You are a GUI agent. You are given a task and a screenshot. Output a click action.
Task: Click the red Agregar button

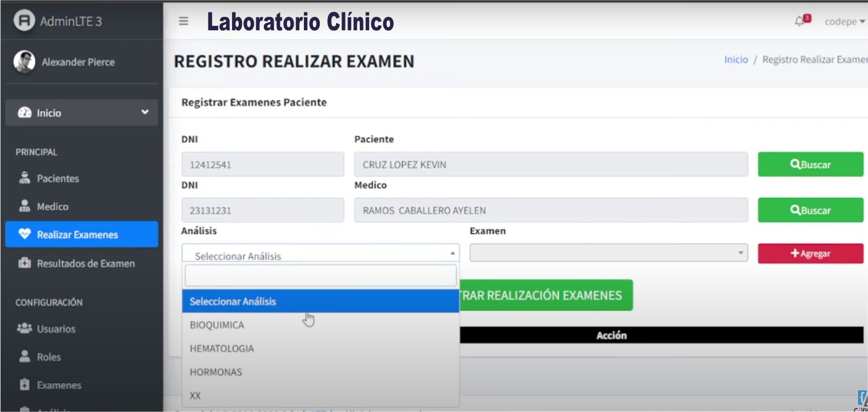coord(810,253)
